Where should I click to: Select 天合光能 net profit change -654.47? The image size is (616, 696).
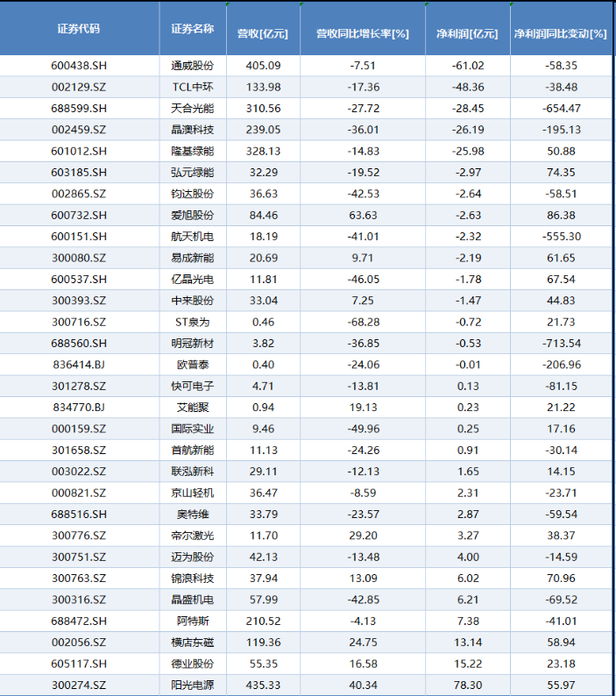click(x=561, y=109)
